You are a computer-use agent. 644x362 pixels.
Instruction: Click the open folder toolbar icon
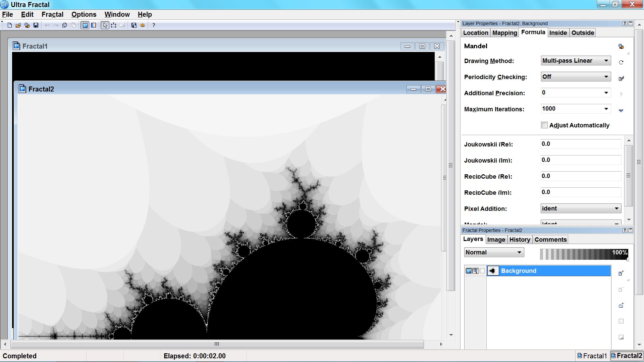[18, 25]
